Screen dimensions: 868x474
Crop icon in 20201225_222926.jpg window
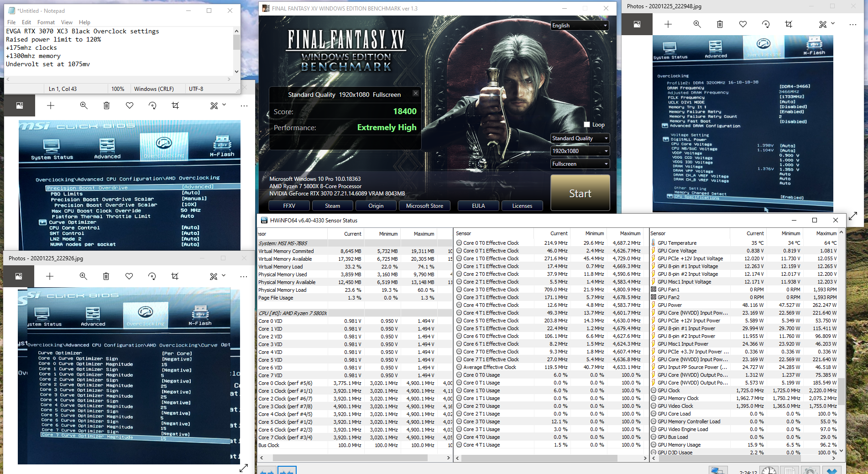175,276
